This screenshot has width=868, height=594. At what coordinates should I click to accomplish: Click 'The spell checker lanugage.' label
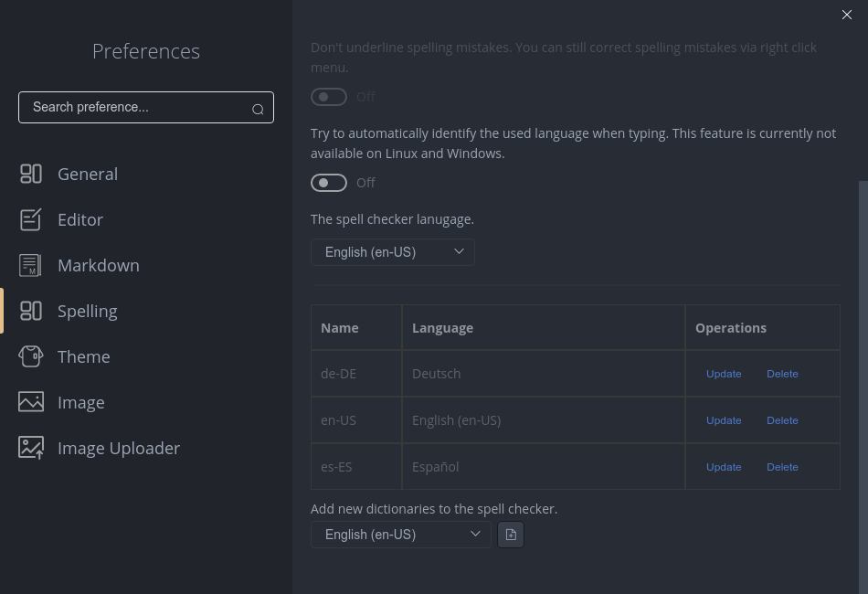click(392, 219)
